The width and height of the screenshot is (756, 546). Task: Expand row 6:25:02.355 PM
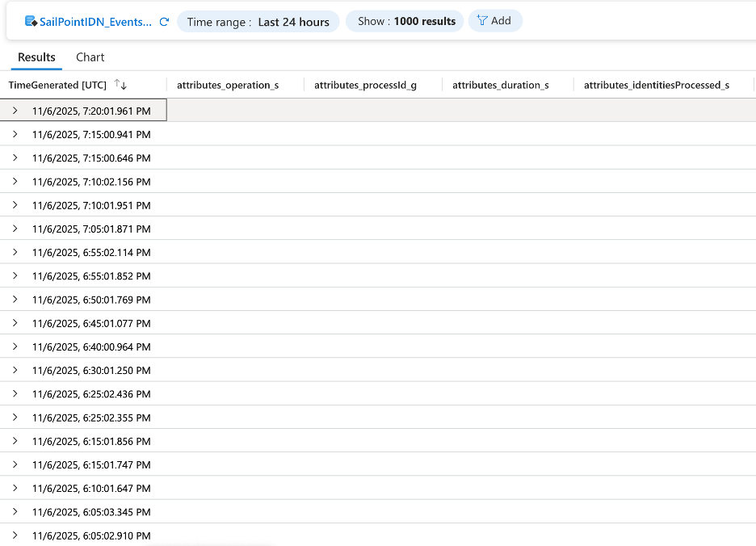[x=15, y=418]
